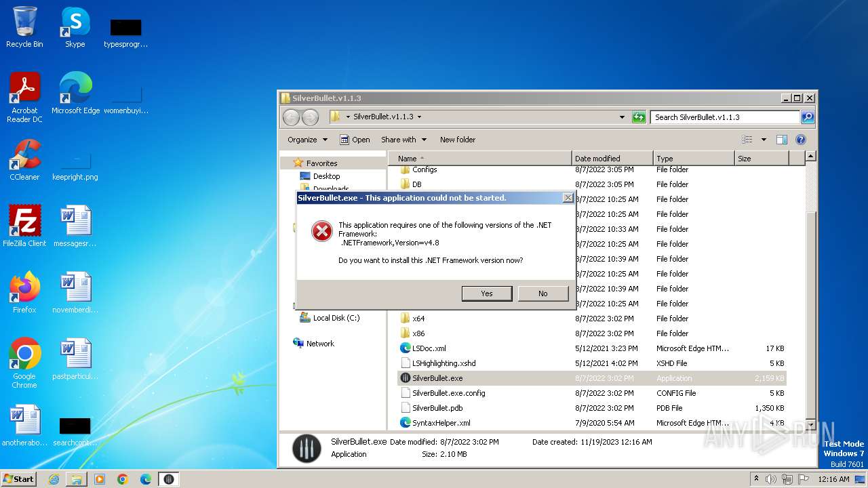Screen dimensions: 868x488
Task: Open Acrobat Reader DC shortcut
Action: point(24,98)
